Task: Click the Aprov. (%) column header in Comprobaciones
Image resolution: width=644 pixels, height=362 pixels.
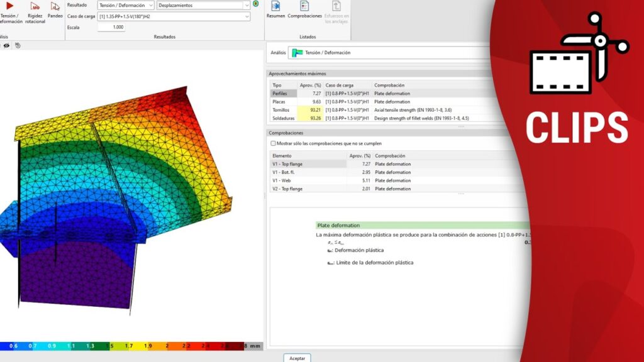Action: [x=359, y=155]
